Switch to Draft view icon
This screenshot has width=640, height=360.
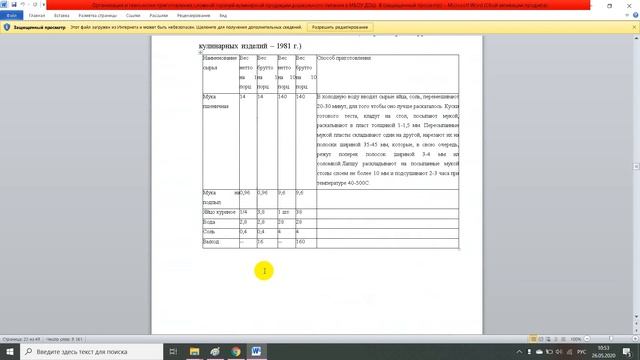[x=563, y=339]
